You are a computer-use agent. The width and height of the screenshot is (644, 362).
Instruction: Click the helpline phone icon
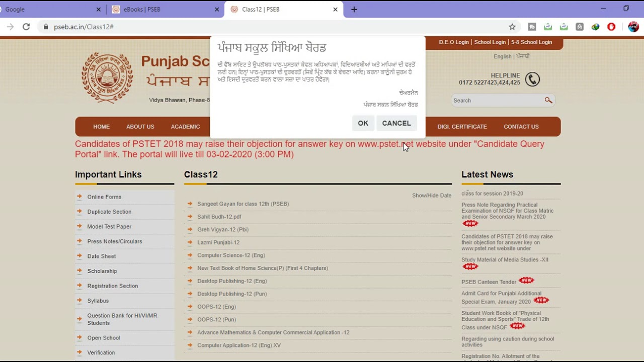click(x=532, y=79)
